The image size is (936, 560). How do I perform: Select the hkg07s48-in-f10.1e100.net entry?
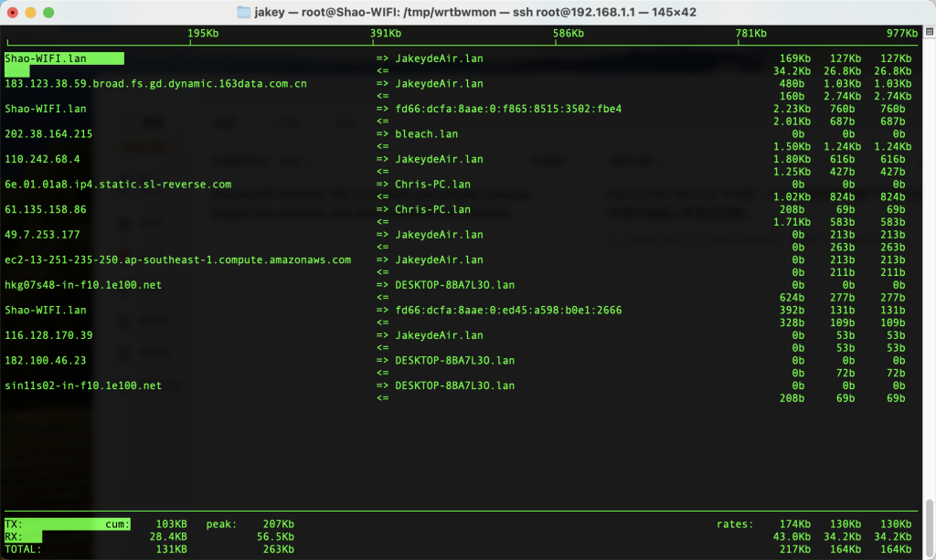click(83, 285)
